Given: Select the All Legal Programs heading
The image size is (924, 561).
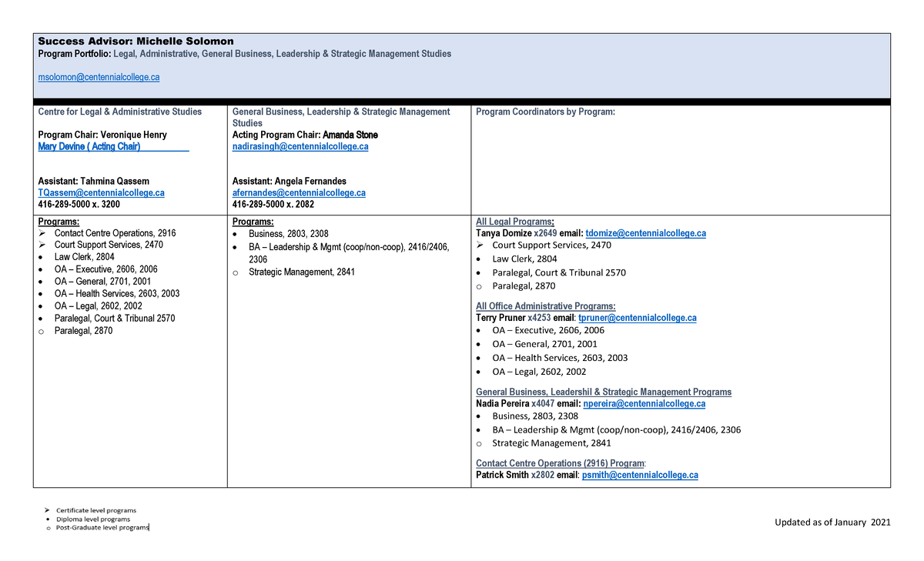Looking at the screenshot, I should pyautogui.click(x=515, y=221).
